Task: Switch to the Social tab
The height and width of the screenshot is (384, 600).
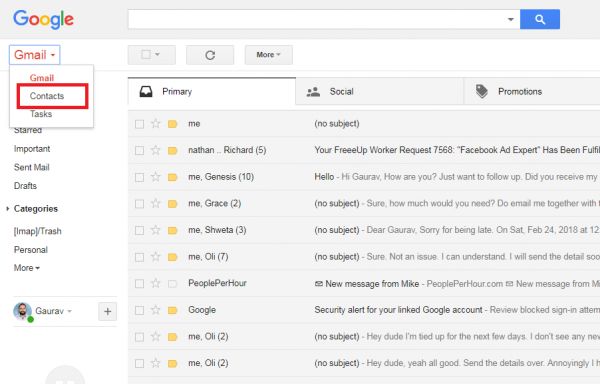Action: (380, 91)
